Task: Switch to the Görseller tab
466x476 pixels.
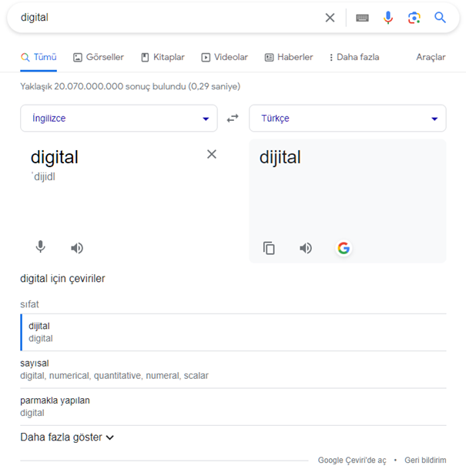Action: pyautogui.click(x=99, y=57)
